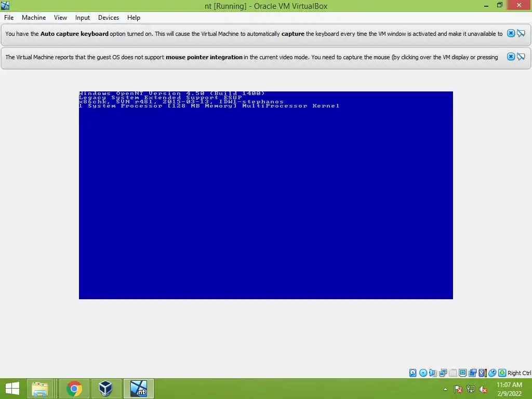Open the File menu

(9, 18)
